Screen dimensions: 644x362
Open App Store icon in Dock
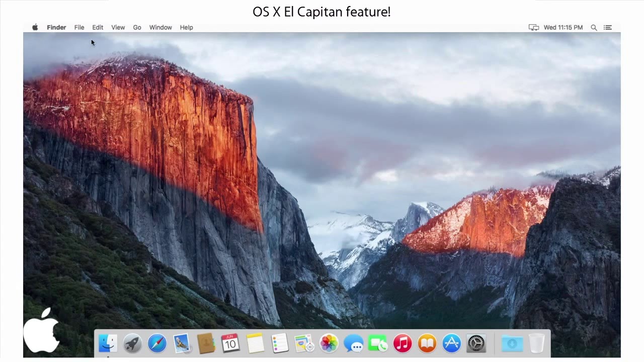452,343
